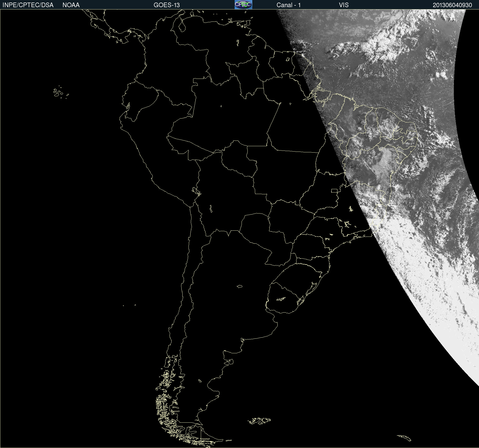This screenshot has height=448, width=479.
Task: Click the VIS channel label
Action: [x=344, y=5]
